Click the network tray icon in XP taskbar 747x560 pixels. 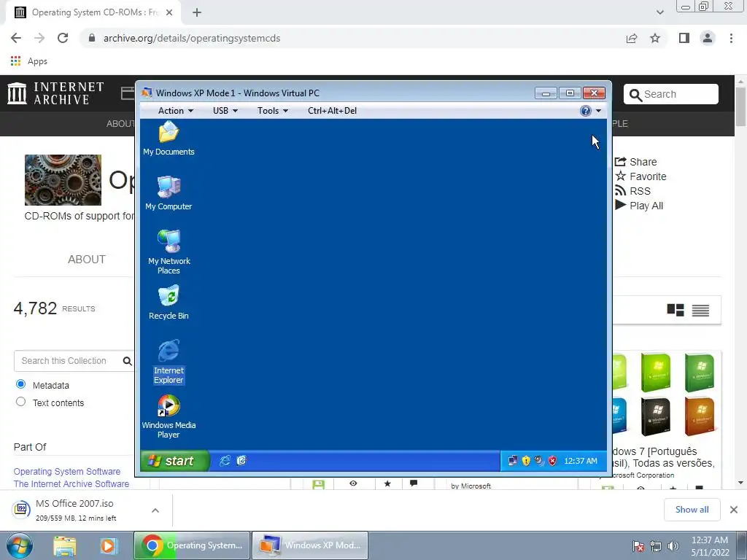(513, 461)
